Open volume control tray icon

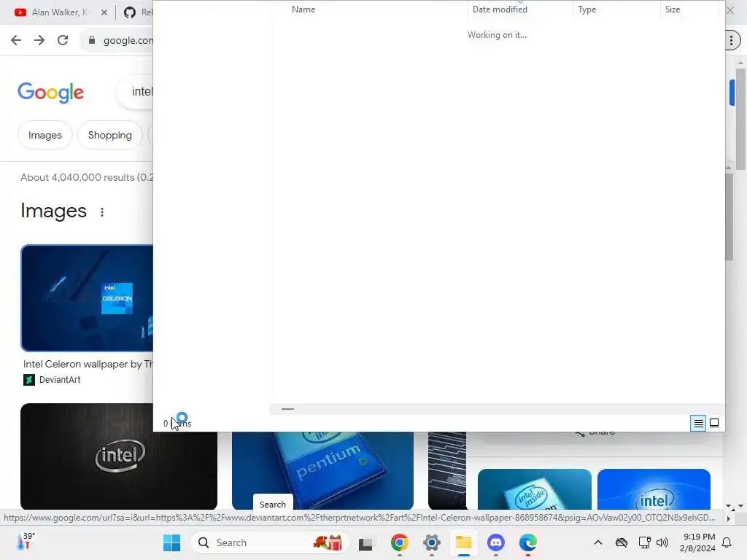click(x=662, y=542)
